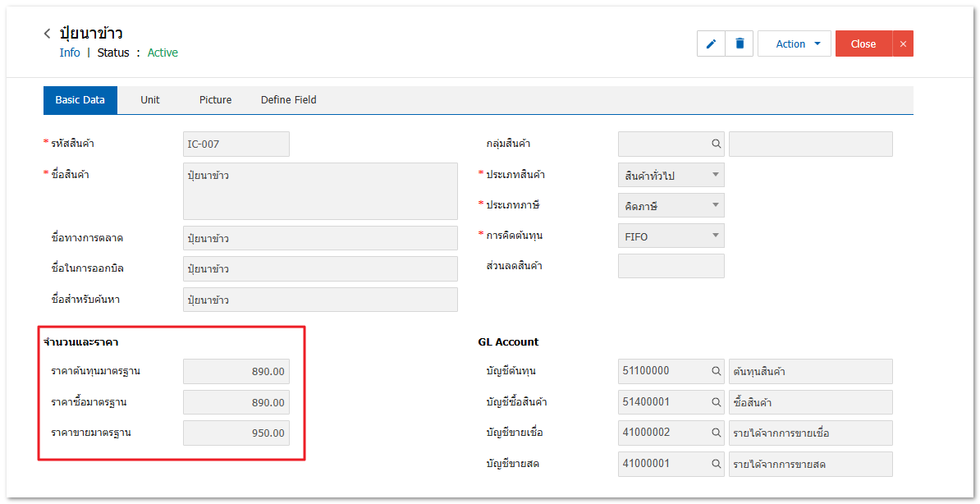Image resolution: width=980 pixels, height=504 pixels.
Task: Click search icon in กลุ่มสินค้า field
Action: point(716,144)
